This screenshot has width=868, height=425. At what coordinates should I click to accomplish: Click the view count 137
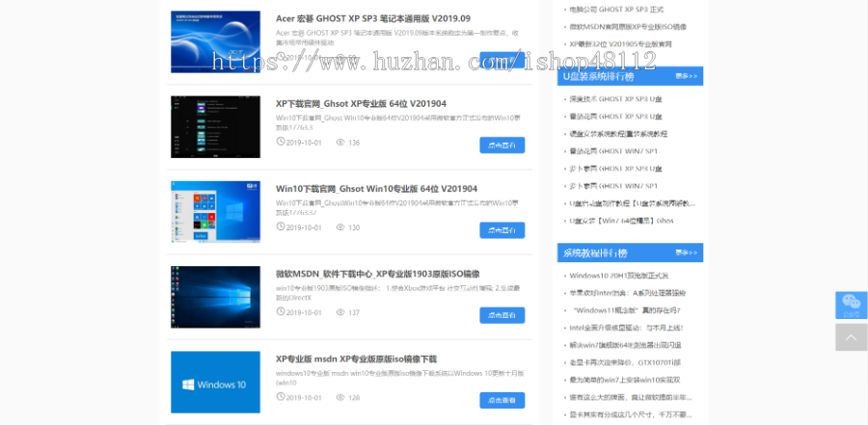[x=354, y=313]
